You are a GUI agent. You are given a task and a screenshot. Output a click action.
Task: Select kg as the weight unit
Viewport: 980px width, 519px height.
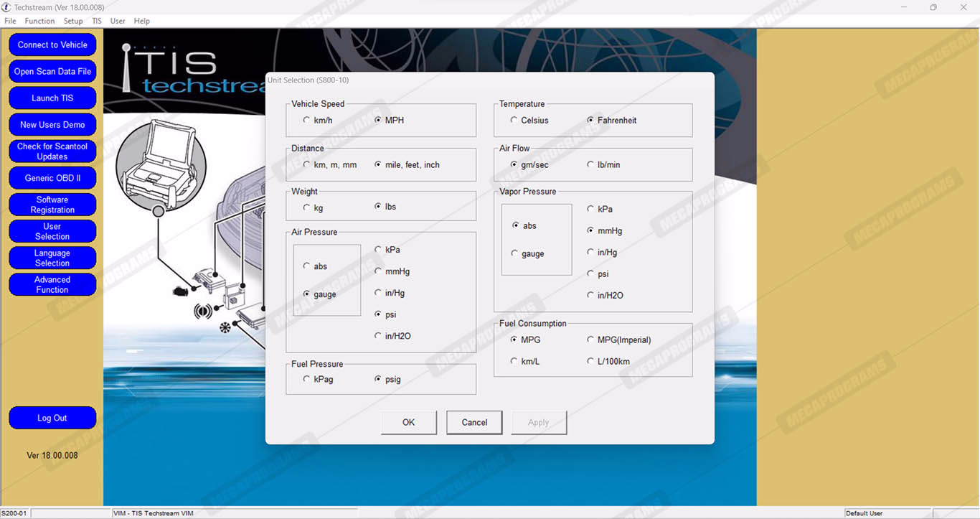pos(307,207)
